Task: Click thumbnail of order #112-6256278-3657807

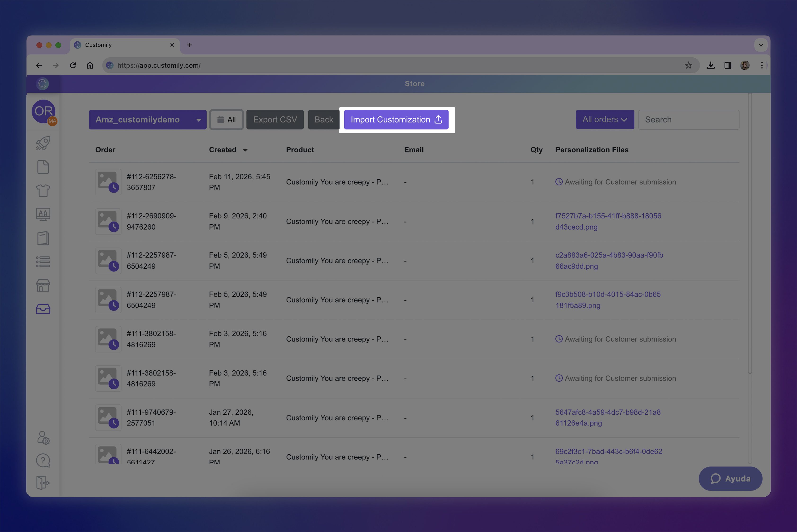Action: click(108, 182)
